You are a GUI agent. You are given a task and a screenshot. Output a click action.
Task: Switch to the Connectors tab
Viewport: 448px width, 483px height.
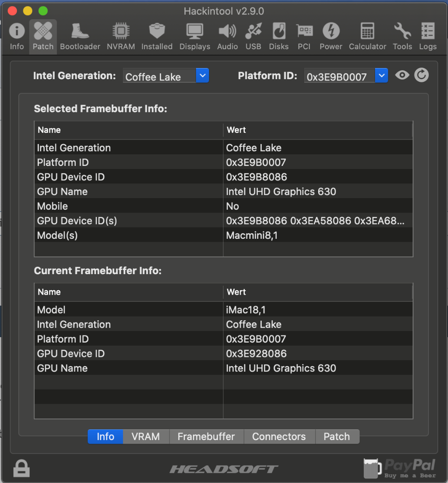click(279, 436)
